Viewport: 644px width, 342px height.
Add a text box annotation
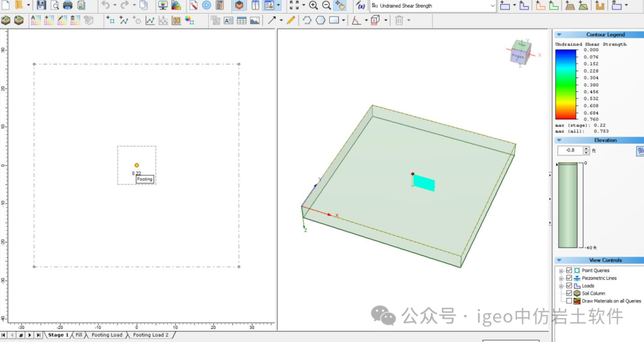tap(228, 20)
